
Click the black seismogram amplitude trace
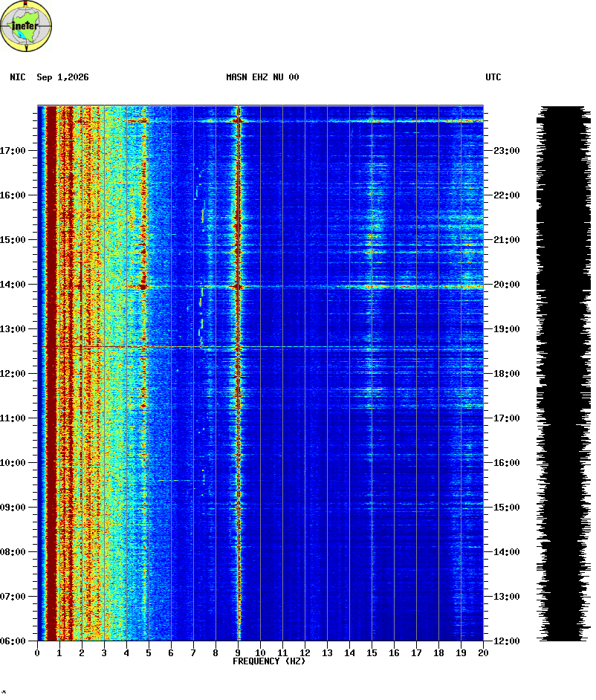[x=563, y=374]
